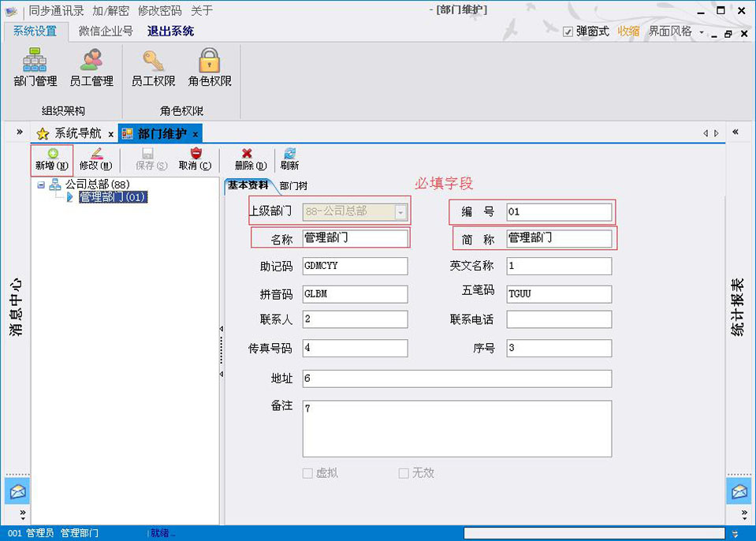Click 退出系统 to exit

(x=170, y=32)
